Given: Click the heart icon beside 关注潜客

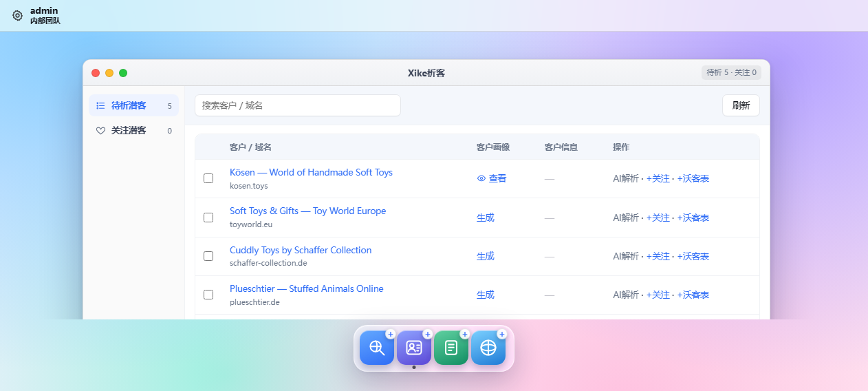Looking at the screenshot, I should point(100,131).
